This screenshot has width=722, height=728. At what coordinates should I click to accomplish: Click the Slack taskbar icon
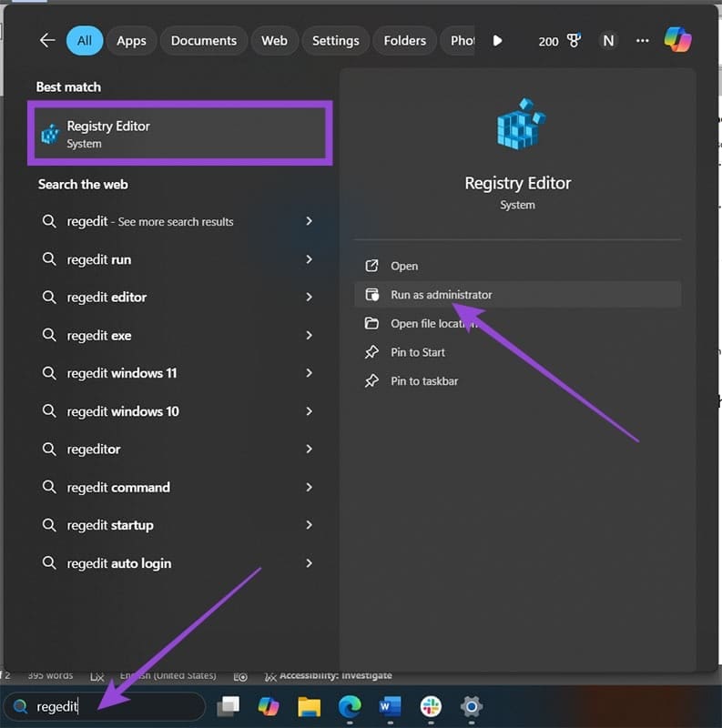tap(431, 706)
